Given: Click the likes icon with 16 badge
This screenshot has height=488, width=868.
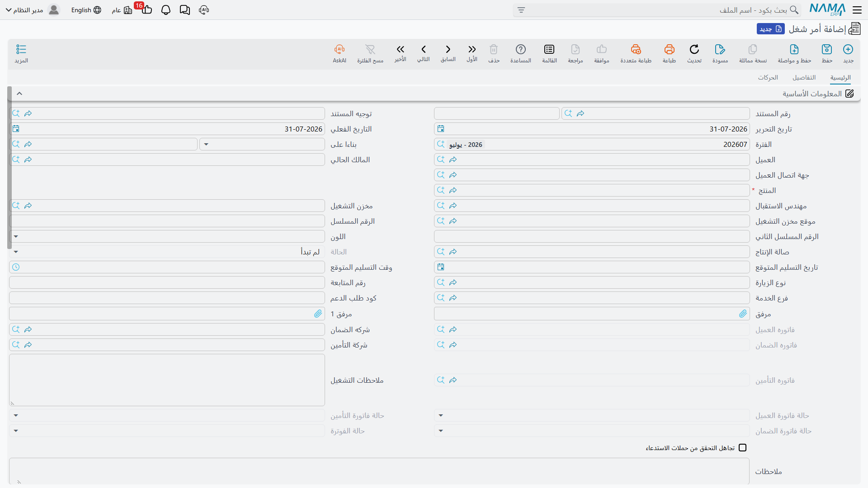Looking at the screenshot, I should pos(146,9).
